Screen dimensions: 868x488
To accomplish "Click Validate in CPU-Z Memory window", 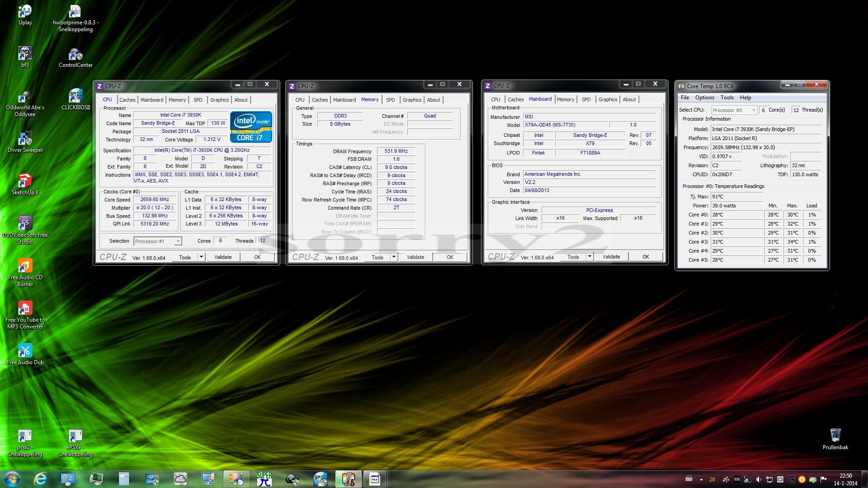I will (x=415, y=257).
